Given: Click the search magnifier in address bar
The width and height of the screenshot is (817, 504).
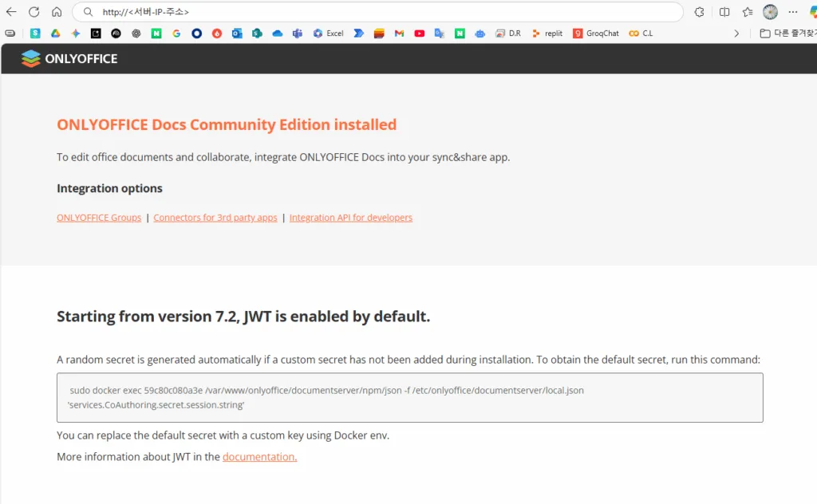Looking at the screenshot, I should point(88,11).
